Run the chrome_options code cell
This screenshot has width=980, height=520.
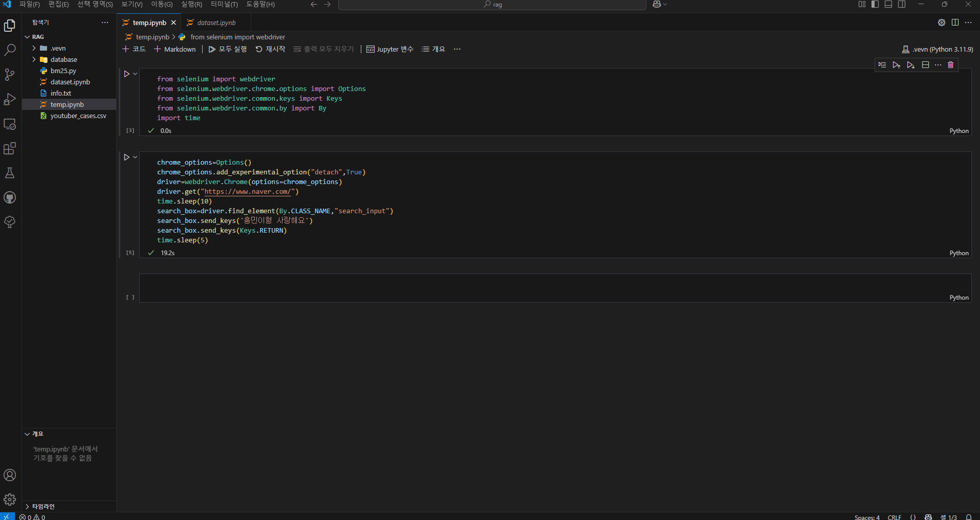(126, 157)
